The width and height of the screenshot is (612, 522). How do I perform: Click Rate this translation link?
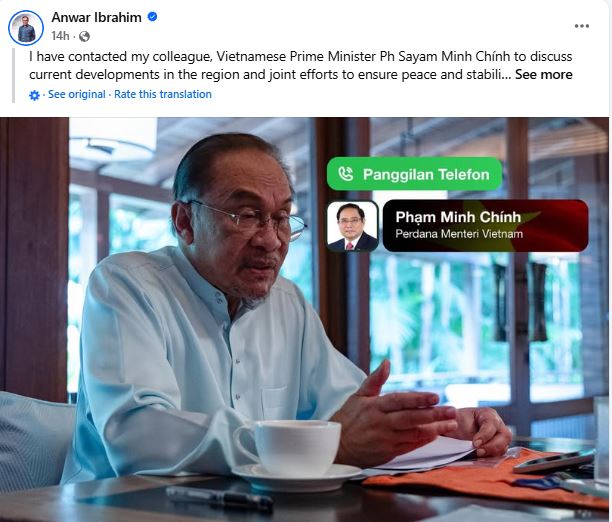pos(163,94)
